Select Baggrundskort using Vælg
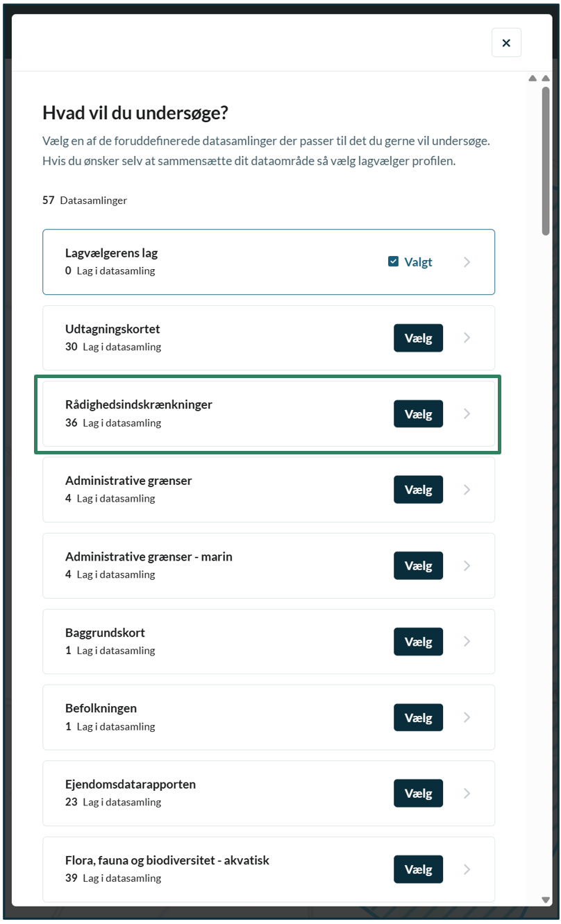The height and width of the screenshot is (924, 561). pyautogui.click(x=418, y=642)
